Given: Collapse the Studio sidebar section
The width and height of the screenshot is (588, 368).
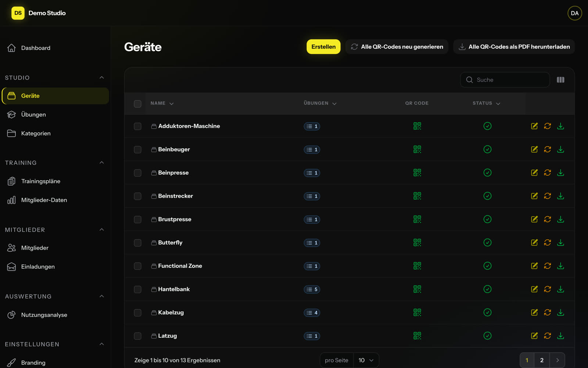Looking at the screenshot, I should (x=102, y=78).
